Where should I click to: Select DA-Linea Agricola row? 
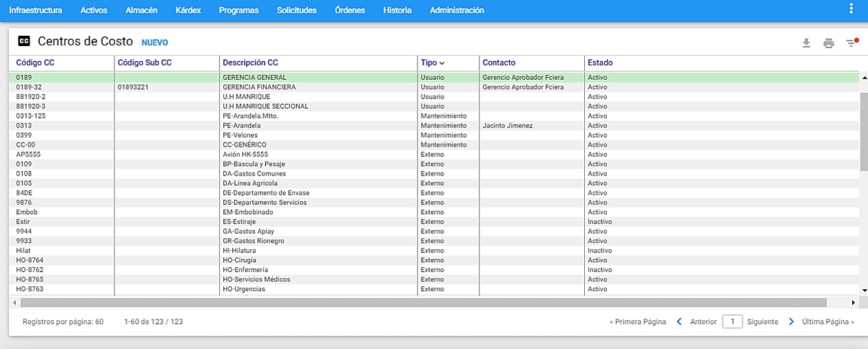434,184
